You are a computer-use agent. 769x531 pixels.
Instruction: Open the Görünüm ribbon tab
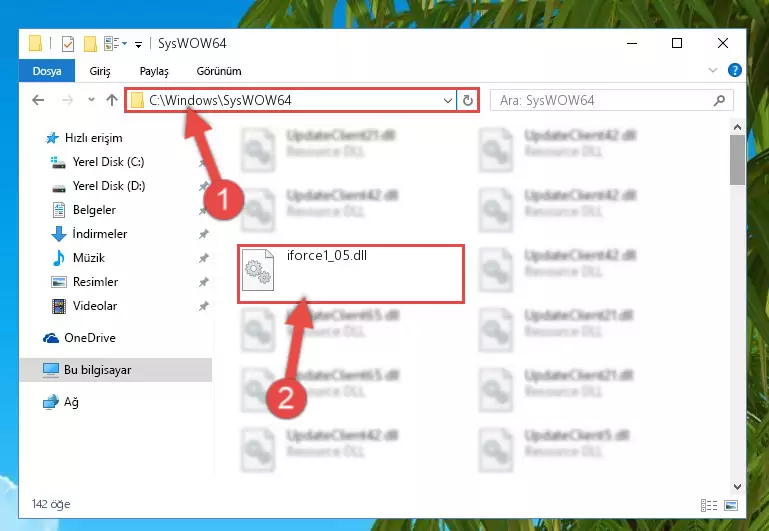(x=219, y=71)
